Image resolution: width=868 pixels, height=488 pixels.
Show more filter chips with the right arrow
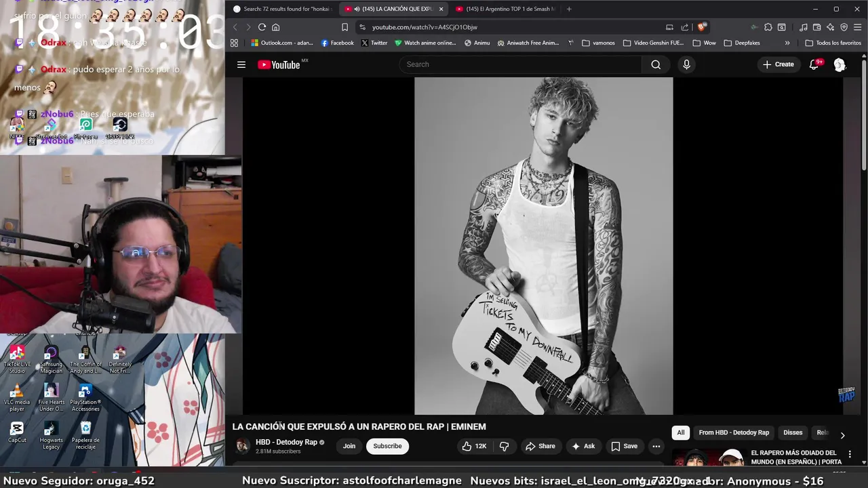(842, 435)
